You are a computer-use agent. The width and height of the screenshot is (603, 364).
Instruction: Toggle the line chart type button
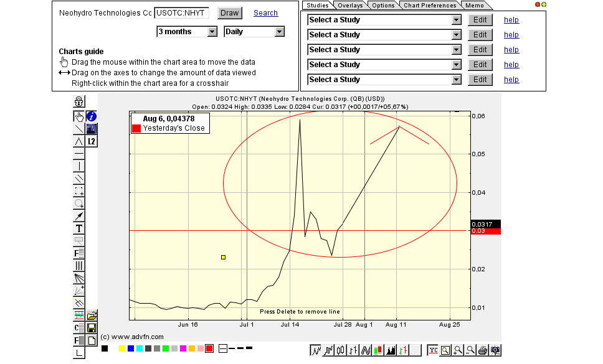pos(316,350)
